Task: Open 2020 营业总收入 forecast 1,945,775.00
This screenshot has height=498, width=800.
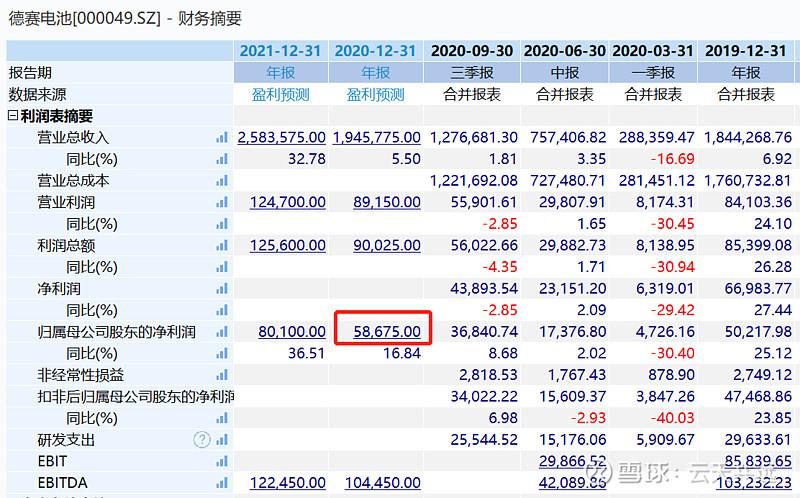Action: (377, 138)
